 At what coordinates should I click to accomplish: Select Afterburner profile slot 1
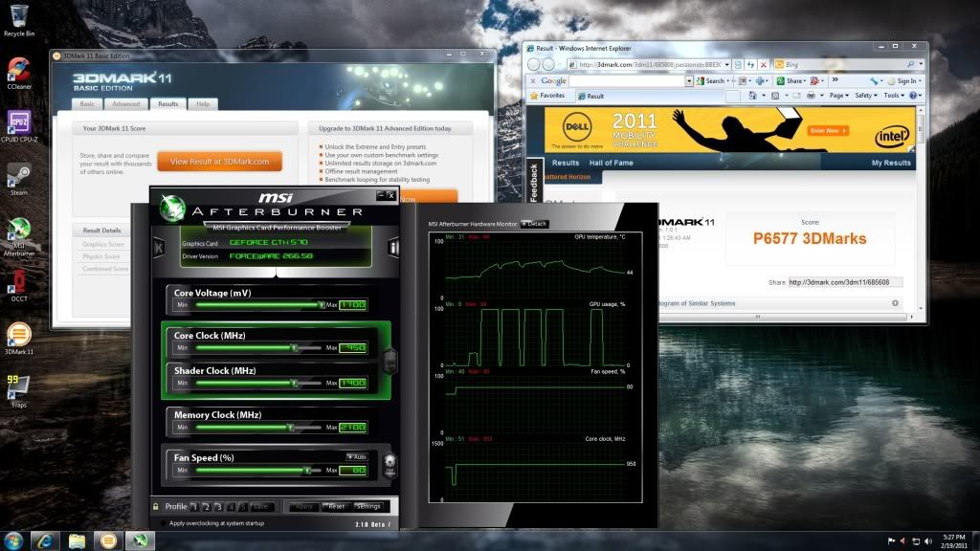point(194,507)
